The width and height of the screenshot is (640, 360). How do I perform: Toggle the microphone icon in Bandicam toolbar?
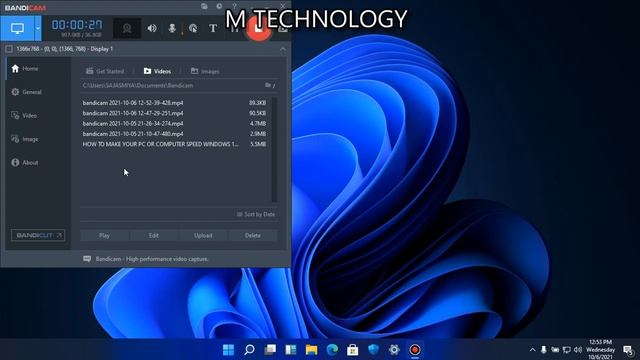[172, 28]
